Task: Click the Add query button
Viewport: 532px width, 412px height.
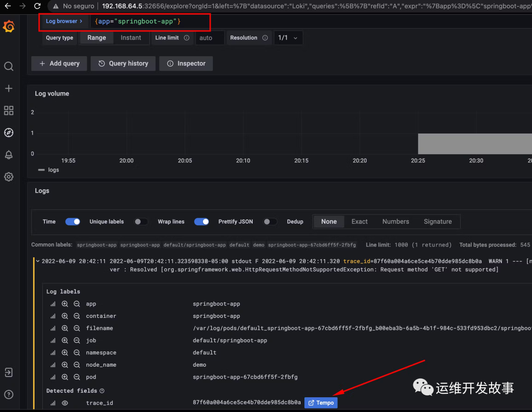Action: (60, 64)
